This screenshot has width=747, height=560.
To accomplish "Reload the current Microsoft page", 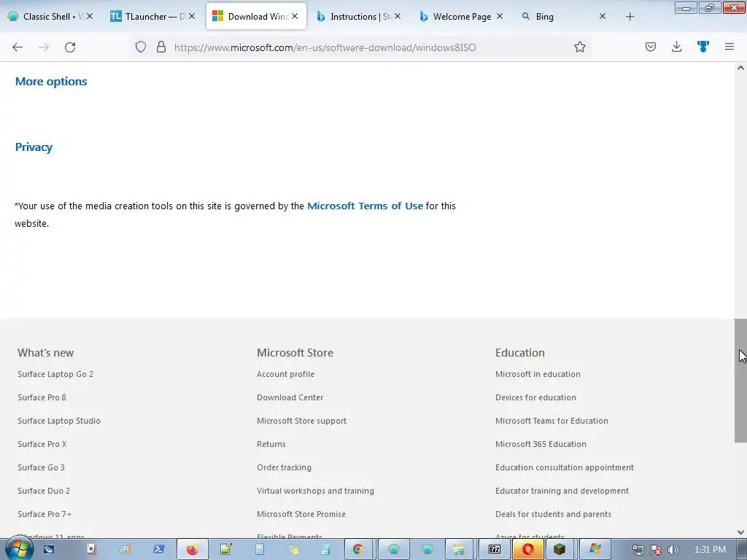I will (x=70, y=47).
